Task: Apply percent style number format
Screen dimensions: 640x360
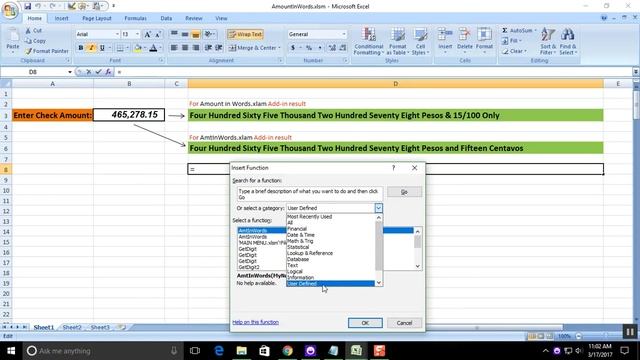Action: (309, 48)
